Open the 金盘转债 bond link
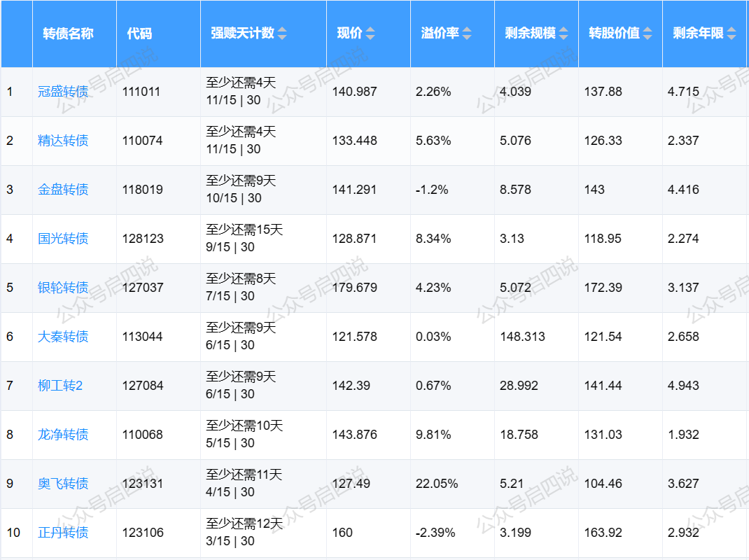749x560 pixels. point(63,190)
